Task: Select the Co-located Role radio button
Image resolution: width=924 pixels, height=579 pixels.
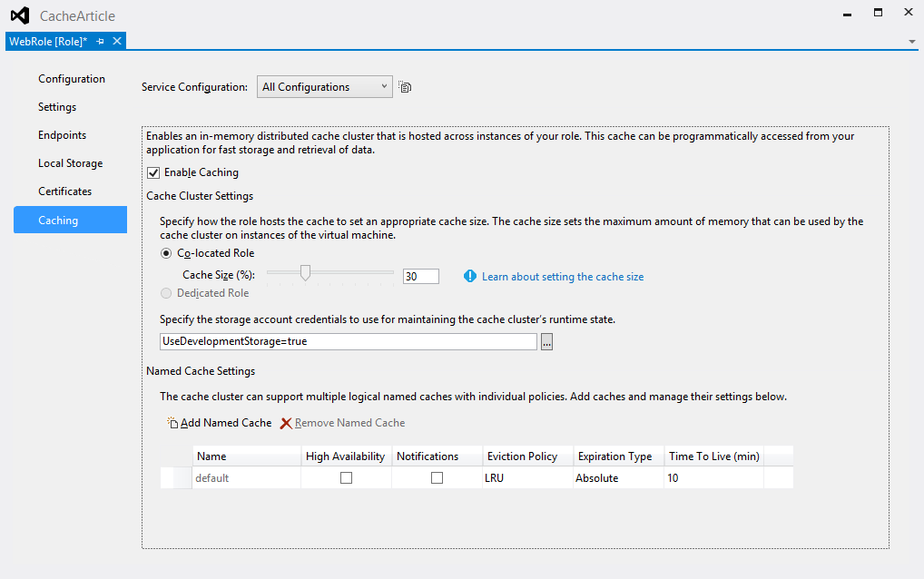Action: 166,253
